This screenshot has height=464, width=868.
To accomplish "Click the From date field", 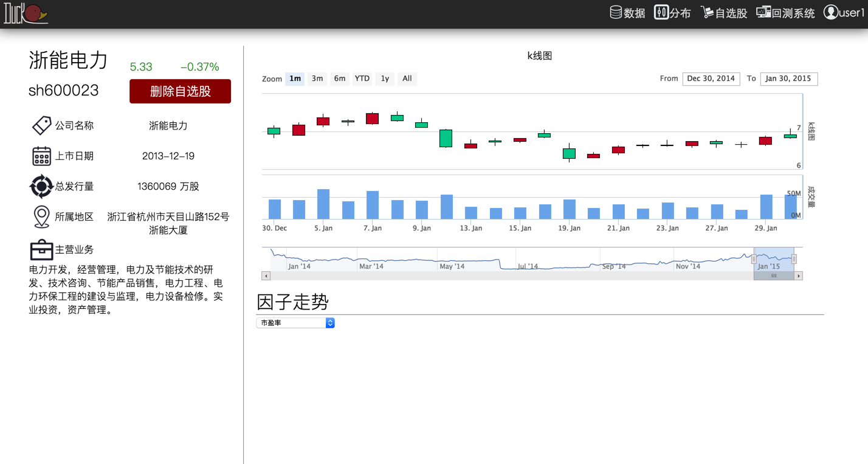I will click(x=711, y=78).
